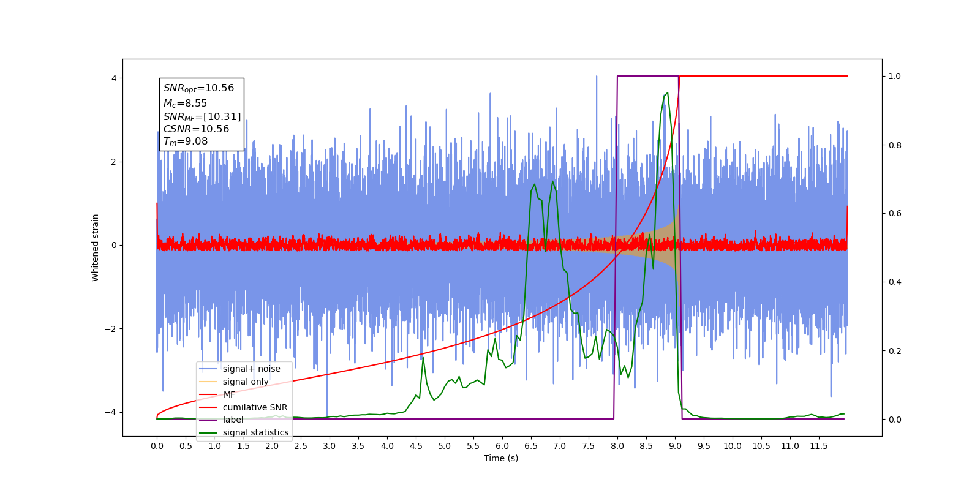Click x-axis tick label 2.5

click(x=301, y=446)
